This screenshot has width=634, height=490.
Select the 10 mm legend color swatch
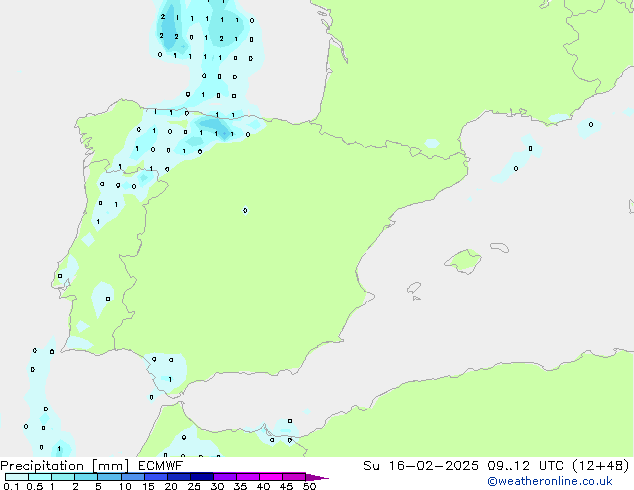(x=132, y=477)
